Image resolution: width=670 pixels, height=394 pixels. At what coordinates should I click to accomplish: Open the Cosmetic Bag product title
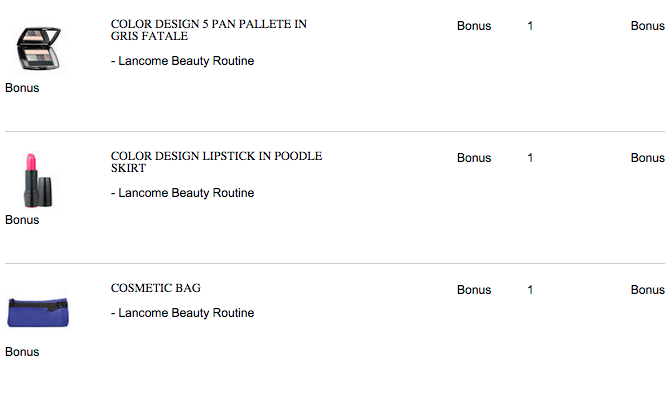click(156, 288)
